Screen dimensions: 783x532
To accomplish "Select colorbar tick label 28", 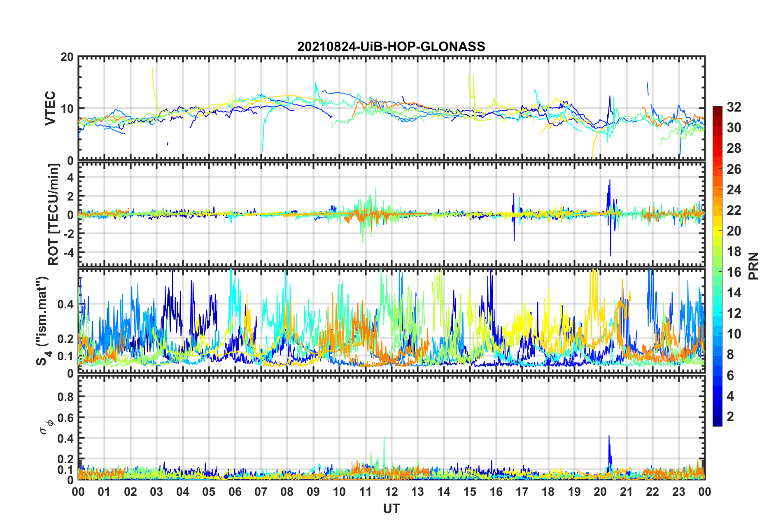I will coord(734,148).
